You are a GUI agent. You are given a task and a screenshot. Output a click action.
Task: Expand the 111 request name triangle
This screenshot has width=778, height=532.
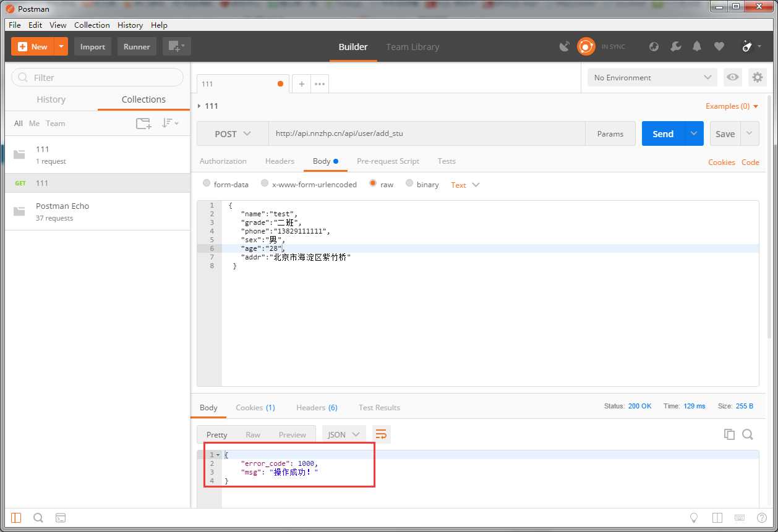(199, 106)
